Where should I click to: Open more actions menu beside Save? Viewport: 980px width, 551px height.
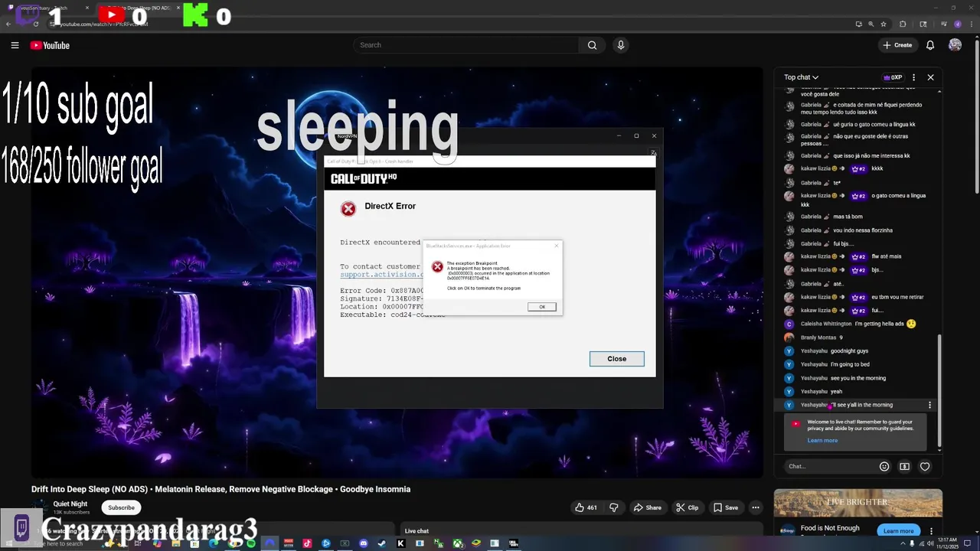(x=755, y=507)
